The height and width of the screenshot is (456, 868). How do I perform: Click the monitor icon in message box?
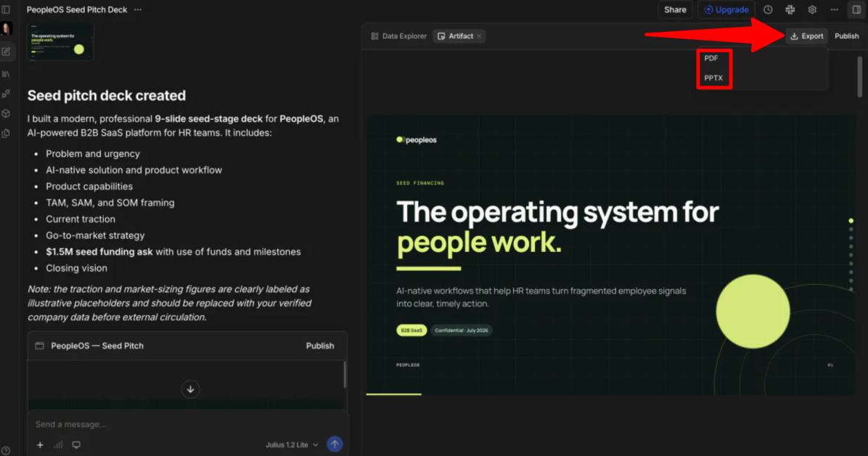[76, 445]
